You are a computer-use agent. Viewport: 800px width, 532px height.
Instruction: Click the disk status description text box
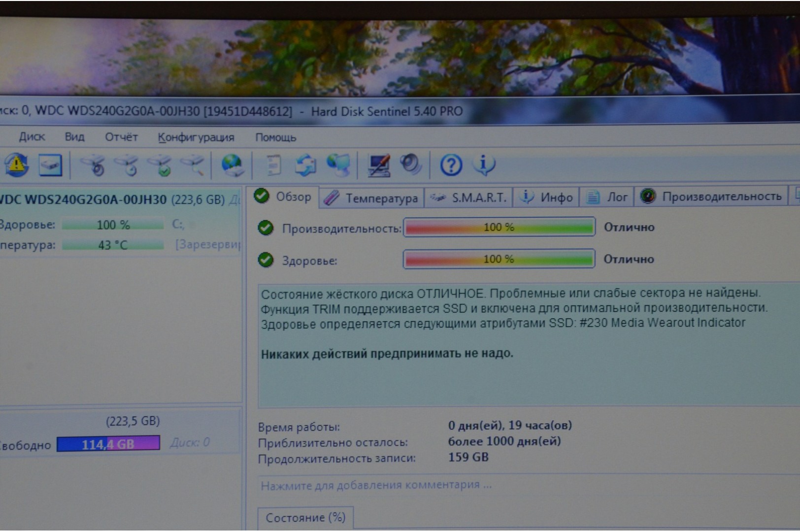pyautogui.click(x=529, y=345)
